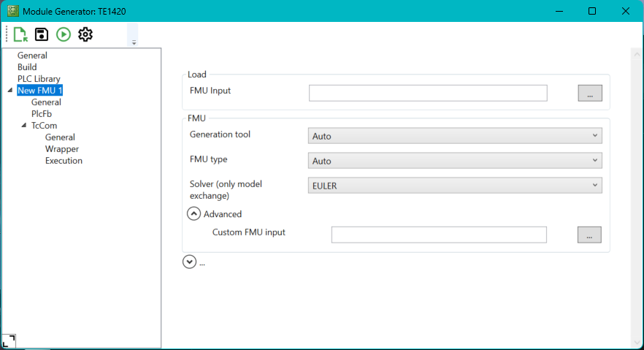This screenshot has height=350, width=644.
Task: Open settings via the gear icon
Action: tap(85, 34)
